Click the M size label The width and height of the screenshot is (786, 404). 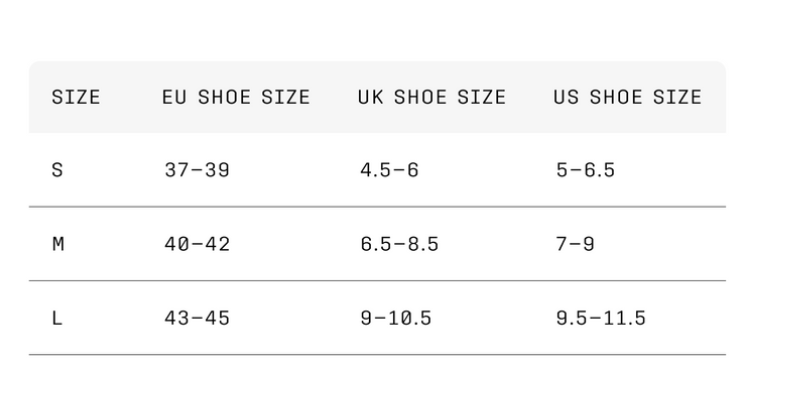[58, 244]
